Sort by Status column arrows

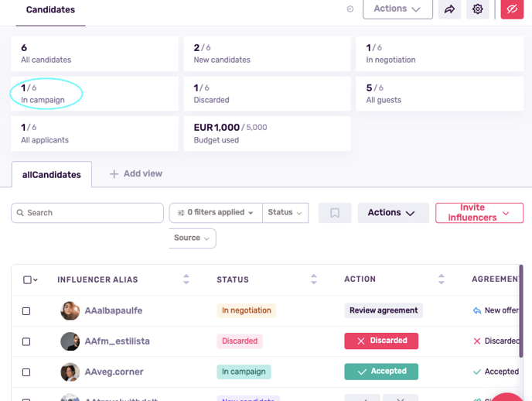tap(313, 279)
